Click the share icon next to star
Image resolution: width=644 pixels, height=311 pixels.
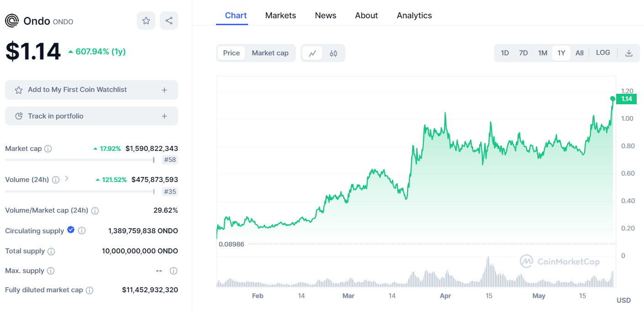169,21
